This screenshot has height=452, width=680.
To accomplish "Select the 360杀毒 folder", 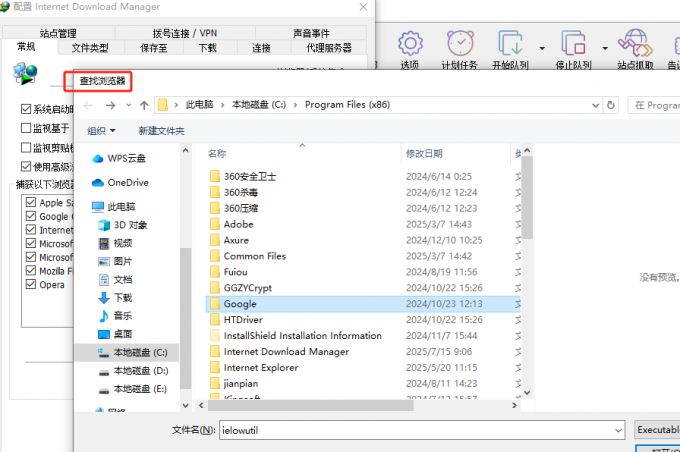I will (x=363, y=192).
